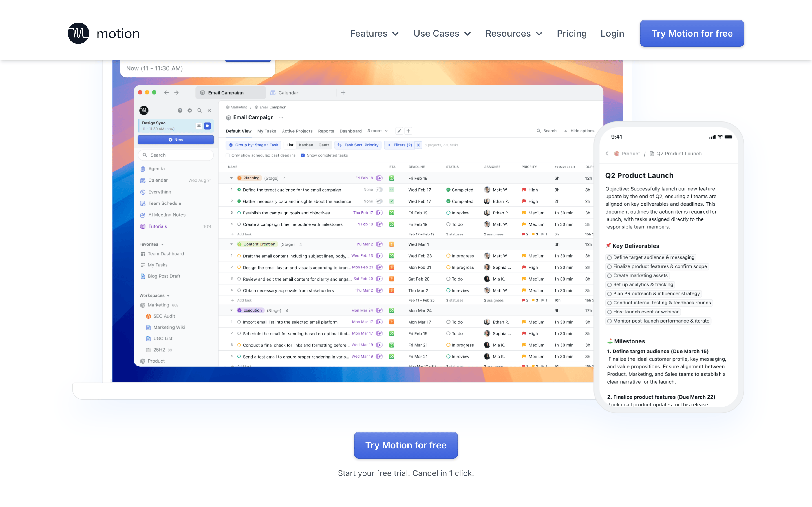Screen dimensions: 812x507
Task: Click the sidebar magnifier search icon
Action: click(200, 111)
